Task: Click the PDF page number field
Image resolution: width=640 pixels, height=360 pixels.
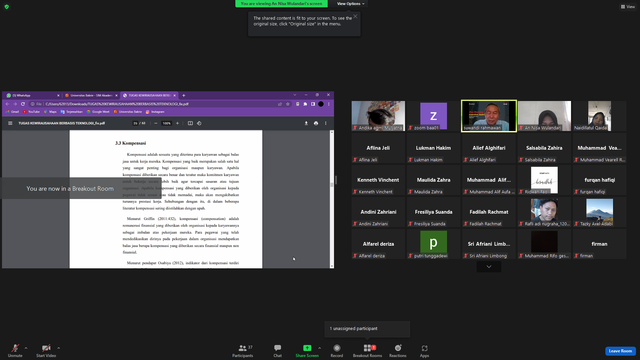Action: tap(136, 123)
